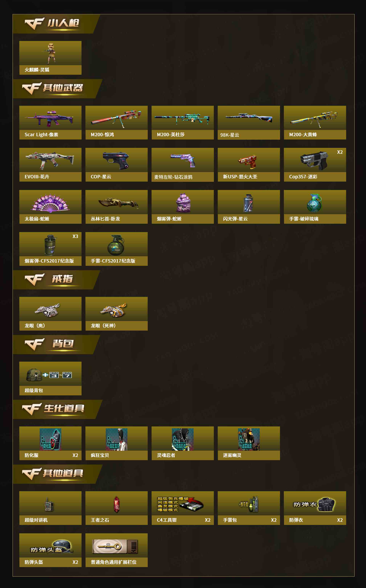Click the 超级背包 backpack item

coord(50,379)
